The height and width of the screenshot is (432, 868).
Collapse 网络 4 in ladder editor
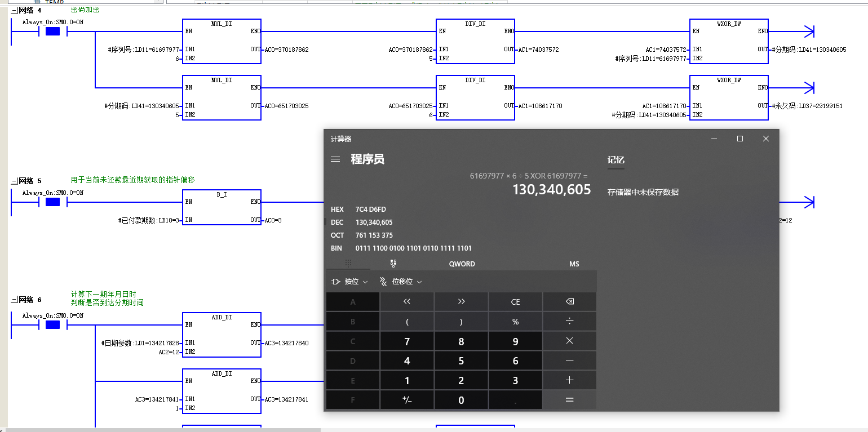pyautogui.click(x=14, y=11)
